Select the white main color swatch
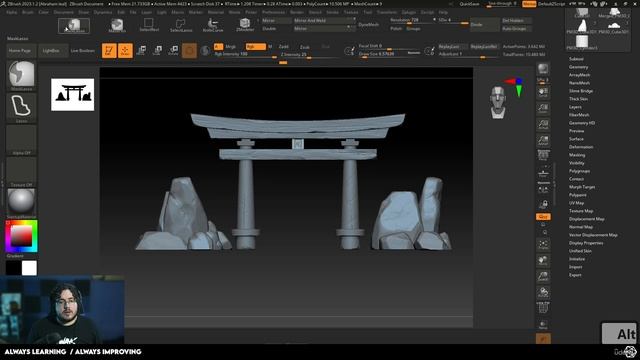Image resolution: width=640 pixels, height=360 pixels. pyautogui.click(x=29, y=268)
